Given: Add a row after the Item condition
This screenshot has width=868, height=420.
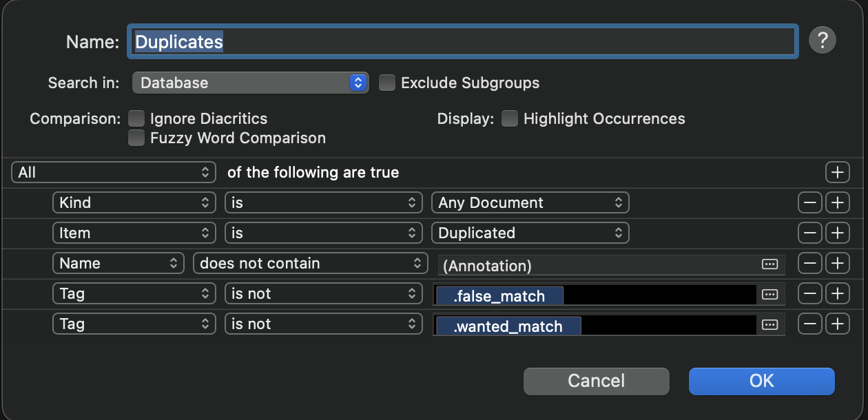Looking at the screenshot, I should pyautogui.click(x=837, y=233).
